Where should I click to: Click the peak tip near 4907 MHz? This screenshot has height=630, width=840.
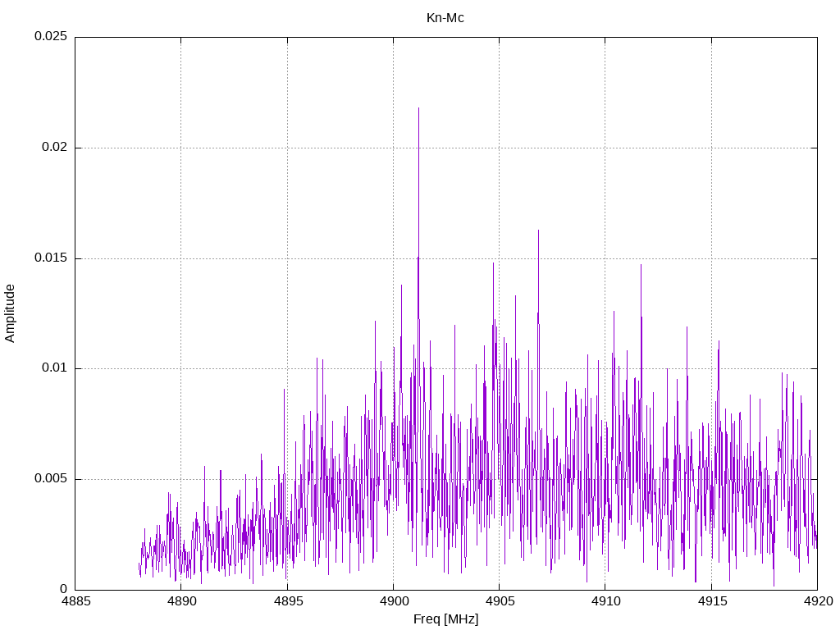[x=538, y=231]
